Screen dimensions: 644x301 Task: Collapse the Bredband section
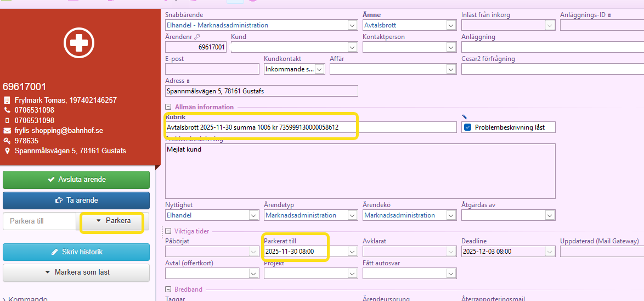[x=168, y=289]
